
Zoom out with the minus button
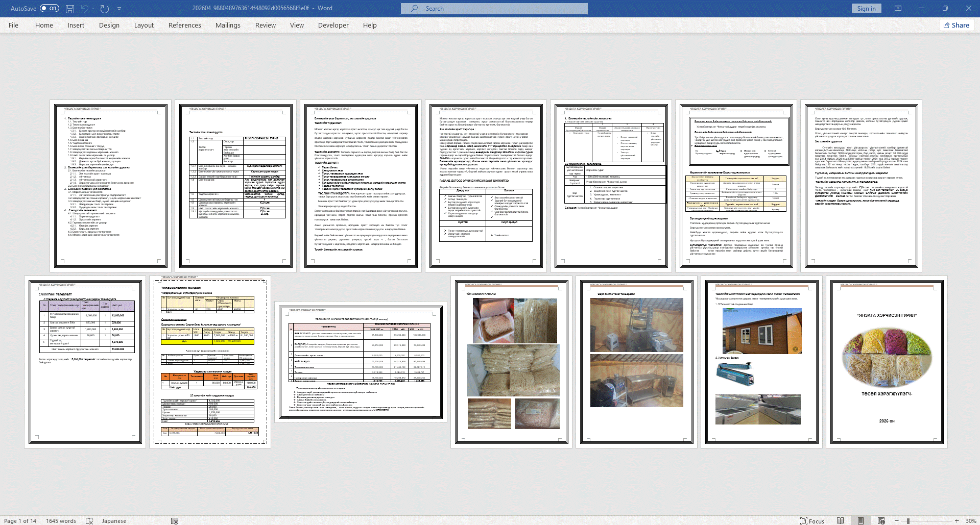click(897, 521)
